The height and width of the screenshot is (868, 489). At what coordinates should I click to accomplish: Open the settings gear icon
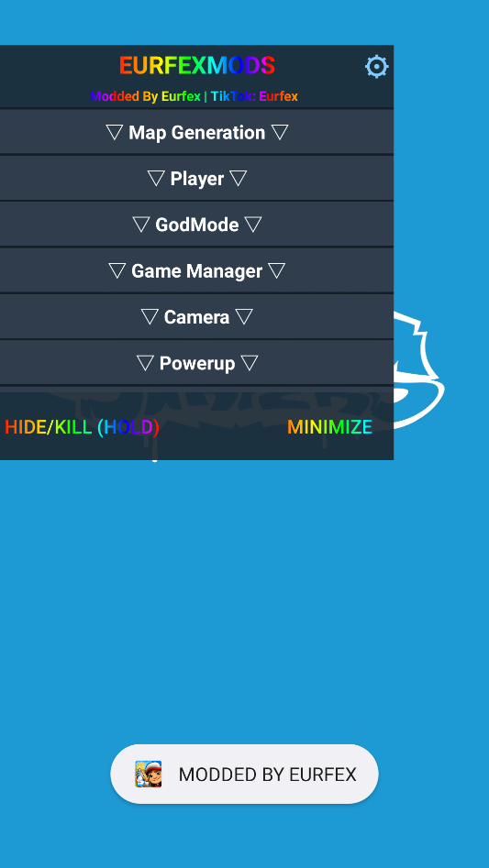pos(376,67)
